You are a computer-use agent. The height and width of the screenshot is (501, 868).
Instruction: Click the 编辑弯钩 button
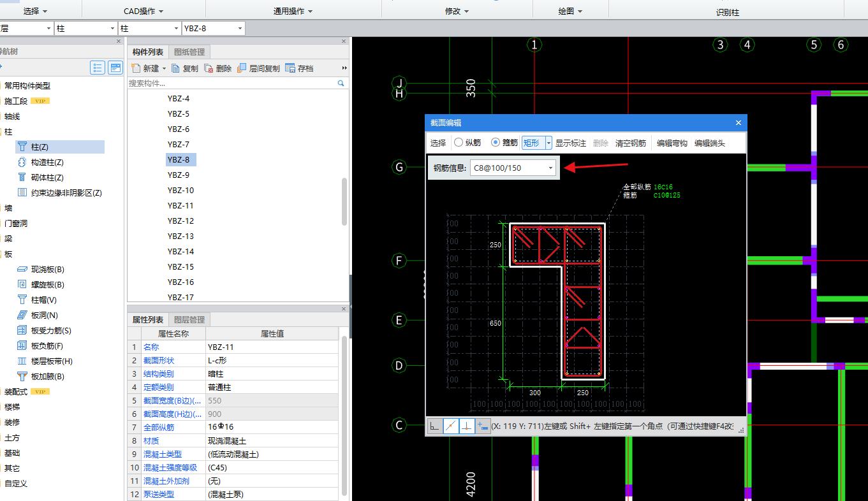672,143
